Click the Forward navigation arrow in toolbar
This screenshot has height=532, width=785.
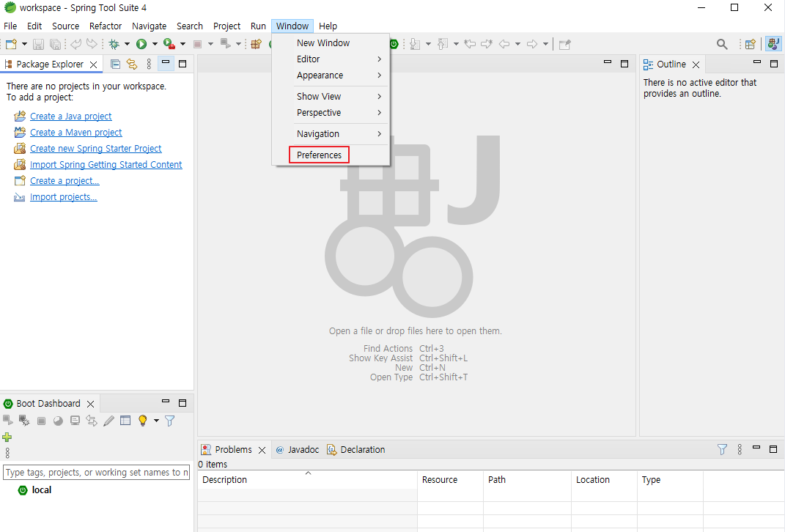tap(532, 44)
